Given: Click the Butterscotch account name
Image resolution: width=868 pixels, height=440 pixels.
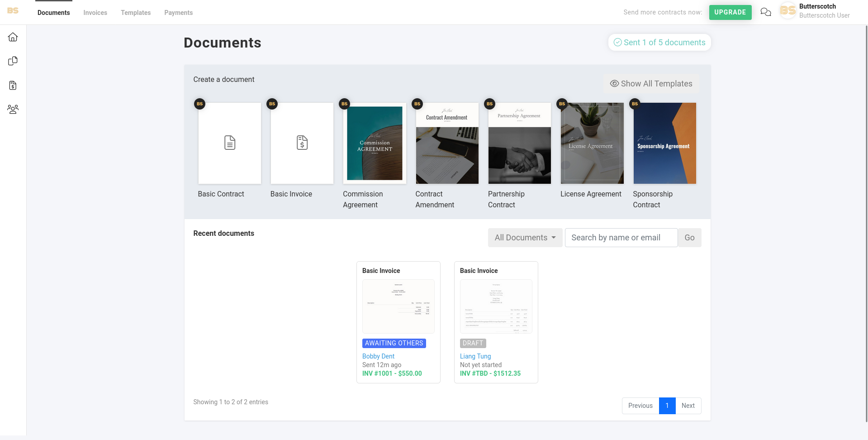Looking at the screenshot, I should (817, 6).
